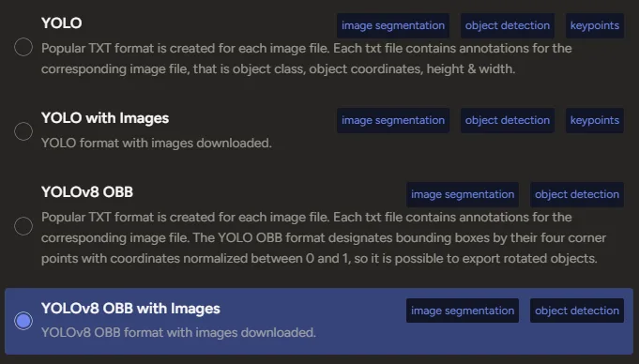Toggle the YOLOv8 OBB with Images radio button
Viewport: 639px width, 364px height.
(x=23, y=321)
